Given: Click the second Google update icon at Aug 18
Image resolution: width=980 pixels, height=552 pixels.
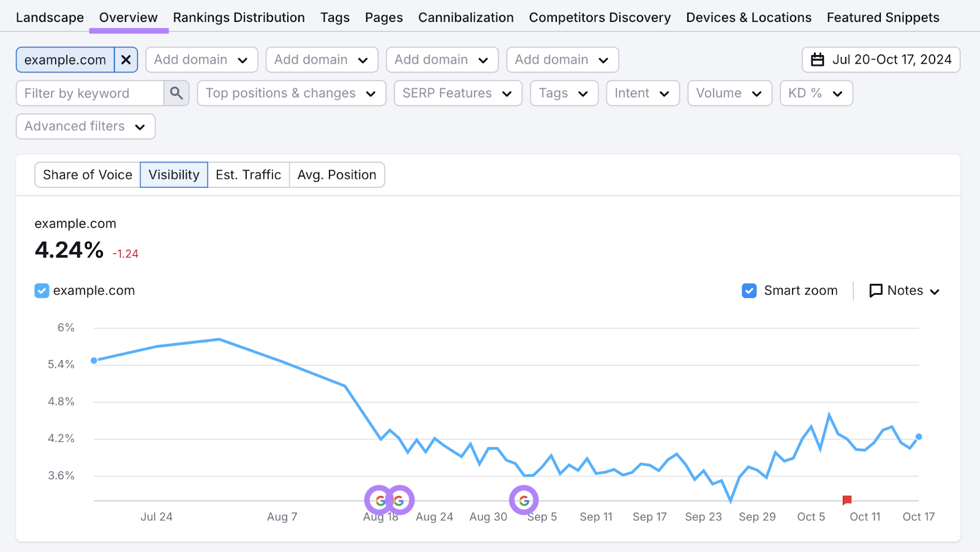Looking at the screenshot, I should (x=400, y=500).
